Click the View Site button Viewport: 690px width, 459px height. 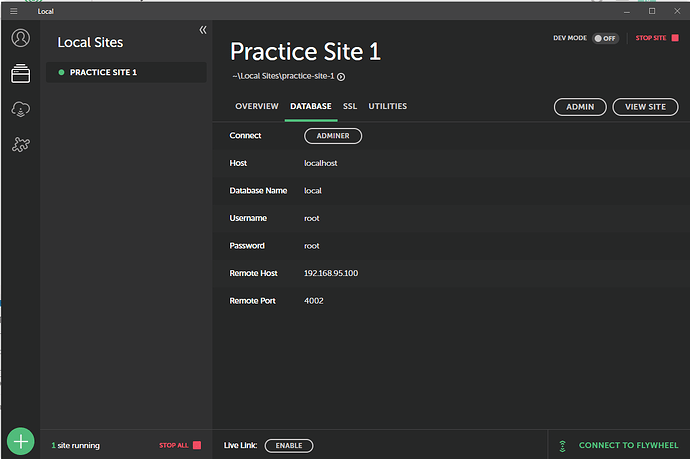[645, 107]
